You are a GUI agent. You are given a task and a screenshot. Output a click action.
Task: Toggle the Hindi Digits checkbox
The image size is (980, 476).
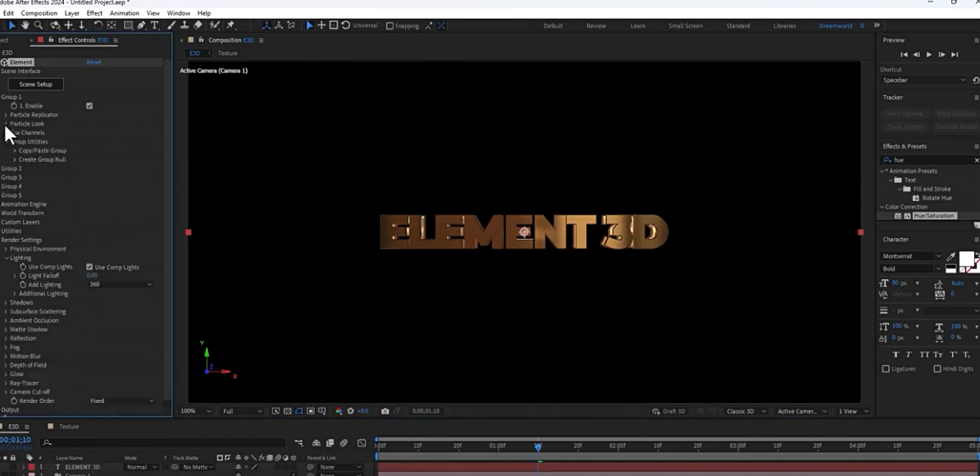pos(937,369)
